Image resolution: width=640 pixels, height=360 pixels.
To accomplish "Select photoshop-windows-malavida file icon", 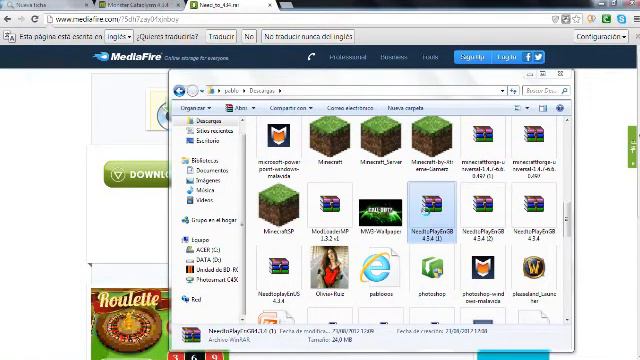I will [483, 267].
